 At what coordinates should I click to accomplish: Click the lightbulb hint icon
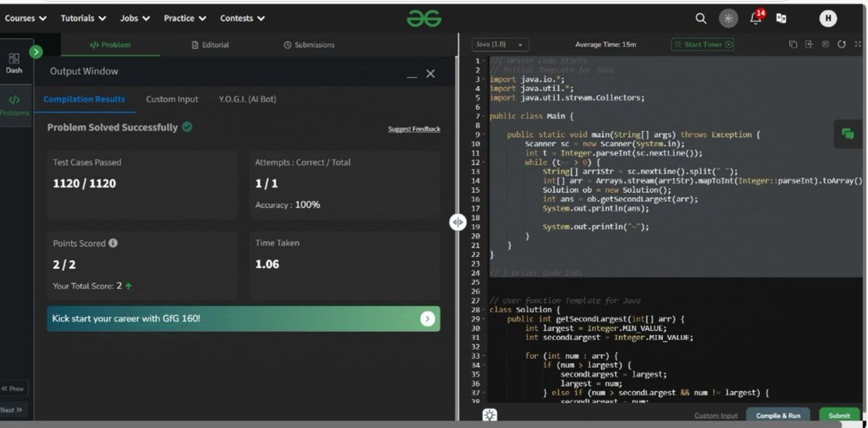tap(490, 415)
